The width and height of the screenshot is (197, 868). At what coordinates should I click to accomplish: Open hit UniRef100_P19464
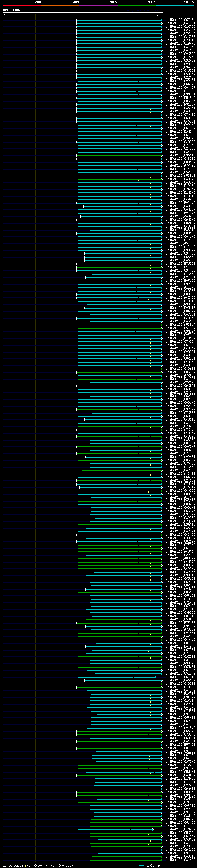[x=180, y=186]
